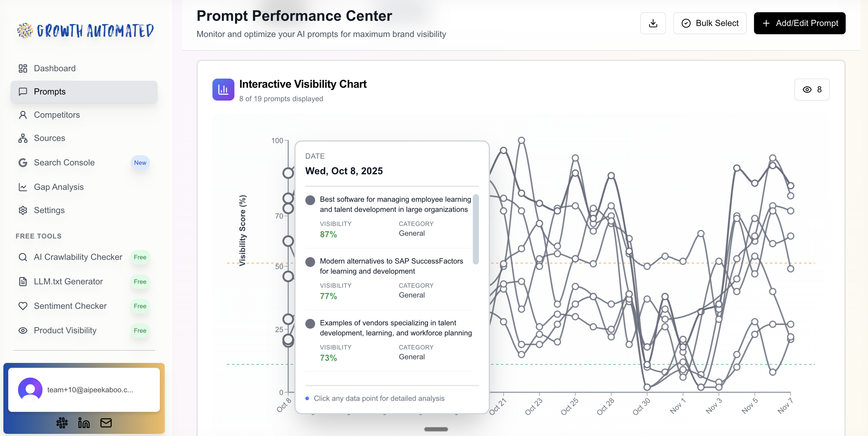
Task: Open the Dashboard page
Action: [x=55, y=68]
